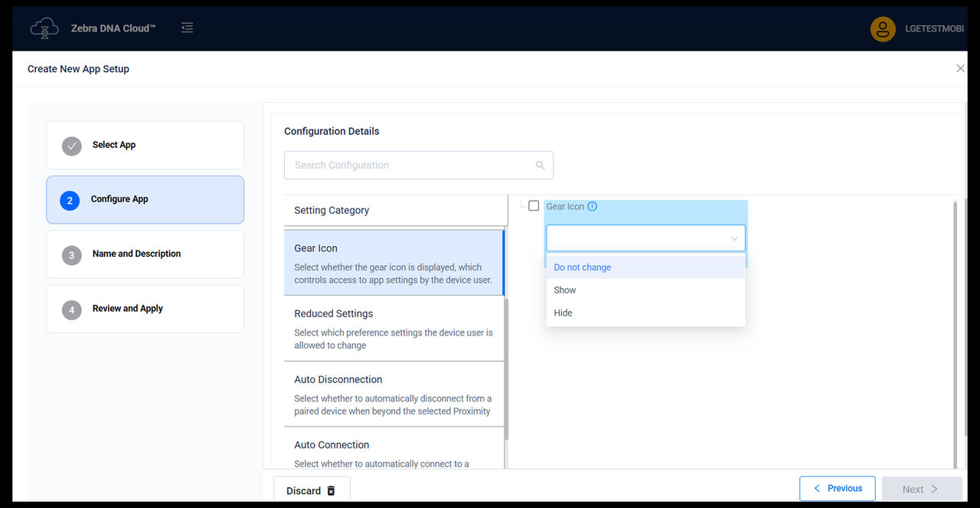Click the step 3 circle for Name and Description

(71, 254)
